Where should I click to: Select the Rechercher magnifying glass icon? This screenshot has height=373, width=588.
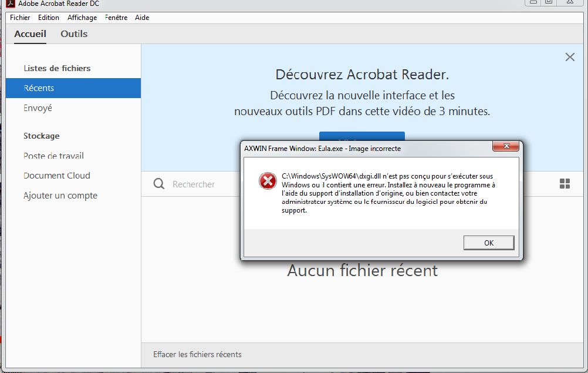click(158, 184)
